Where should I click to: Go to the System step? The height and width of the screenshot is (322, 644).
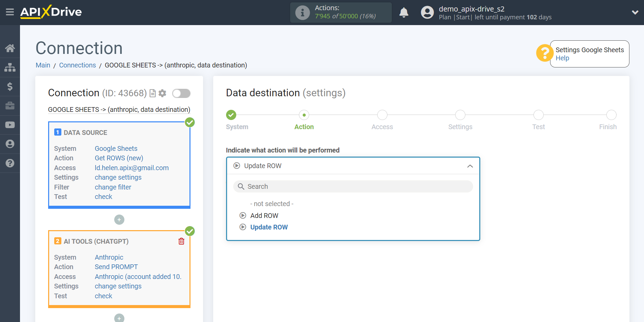tap(231, 115)
